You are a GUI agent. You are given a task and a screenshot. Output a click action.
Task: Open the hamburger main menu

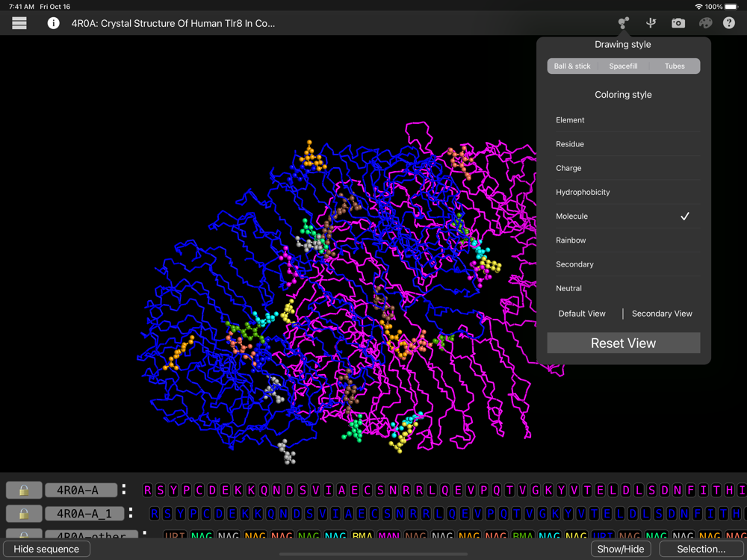(19, 23)
